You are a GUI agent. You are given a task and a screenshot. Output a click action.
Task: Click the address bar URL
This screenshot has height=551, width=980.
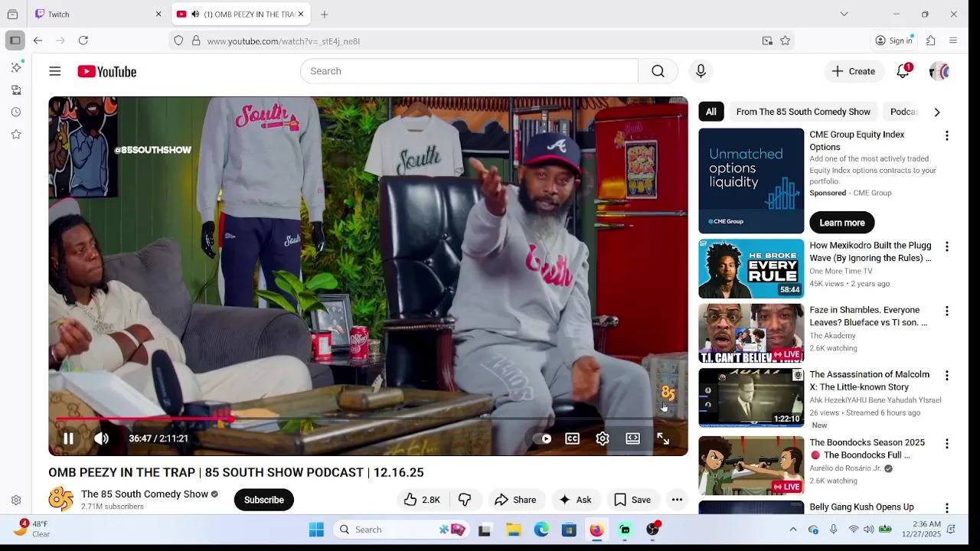pos(283,41)
